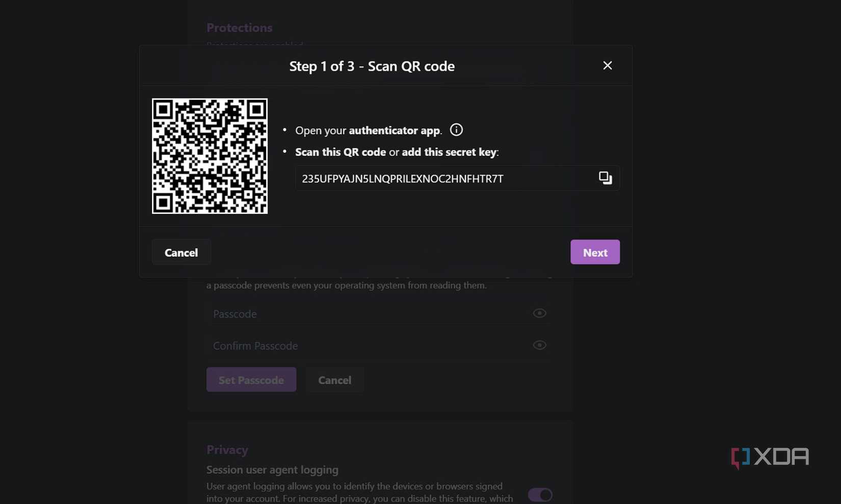Click the Privacy section heading
This screenshot has width=841, height=504.
[227, 449]
